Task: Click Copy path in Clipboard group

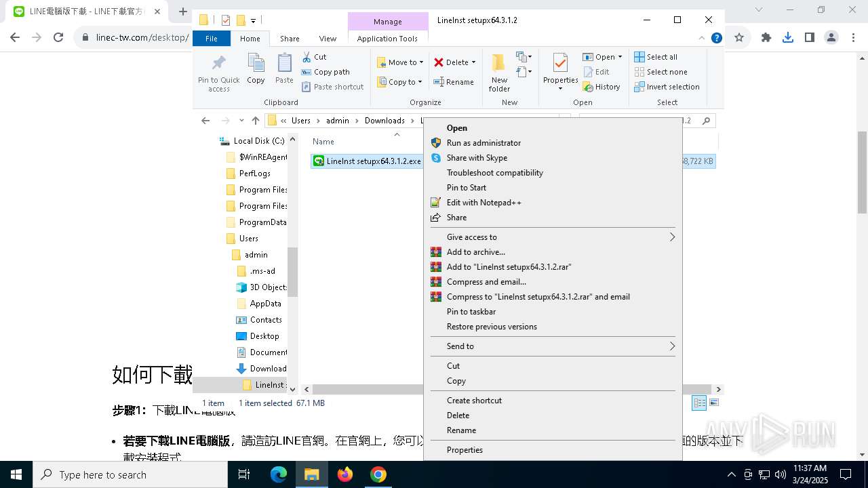Action: pyautogui.click(x=325, y=72)
